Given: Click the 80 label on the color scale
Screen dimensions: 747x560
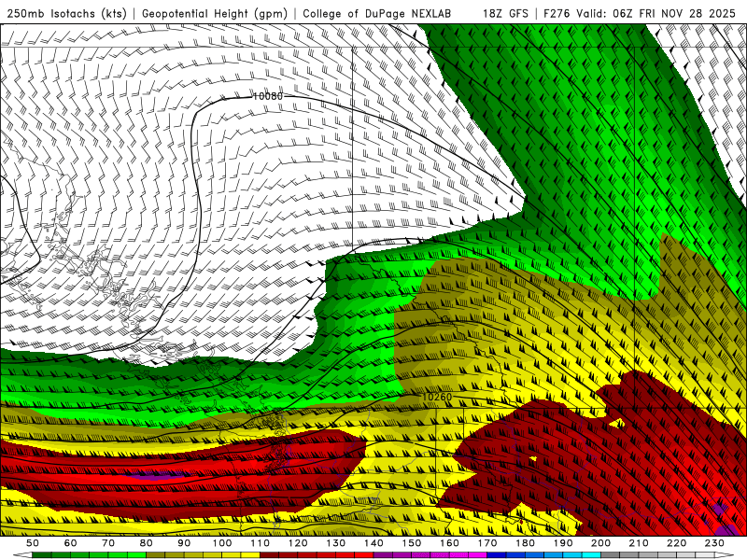Looking at the screenshot, I should 147,543.
